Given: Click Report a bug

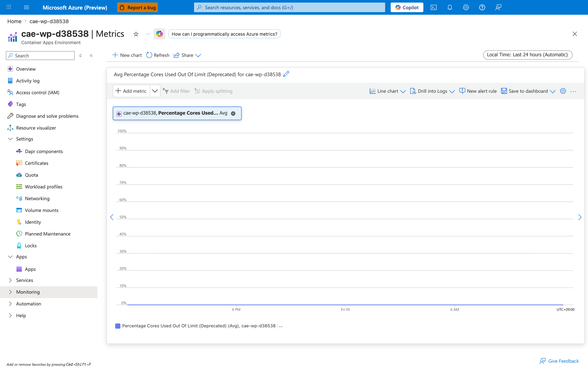Looking at the screenshot, I should 137,7.
